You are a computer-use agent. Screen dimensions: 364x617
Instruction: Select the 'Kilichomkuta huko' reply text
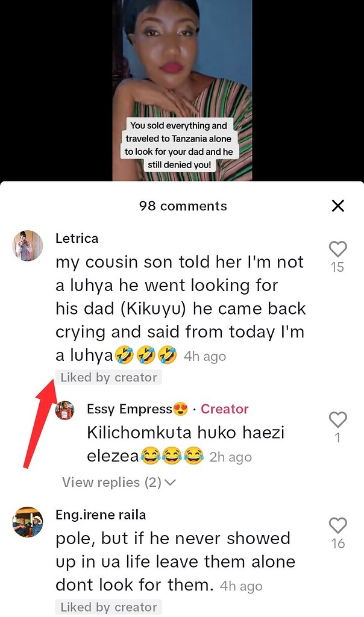186,444
